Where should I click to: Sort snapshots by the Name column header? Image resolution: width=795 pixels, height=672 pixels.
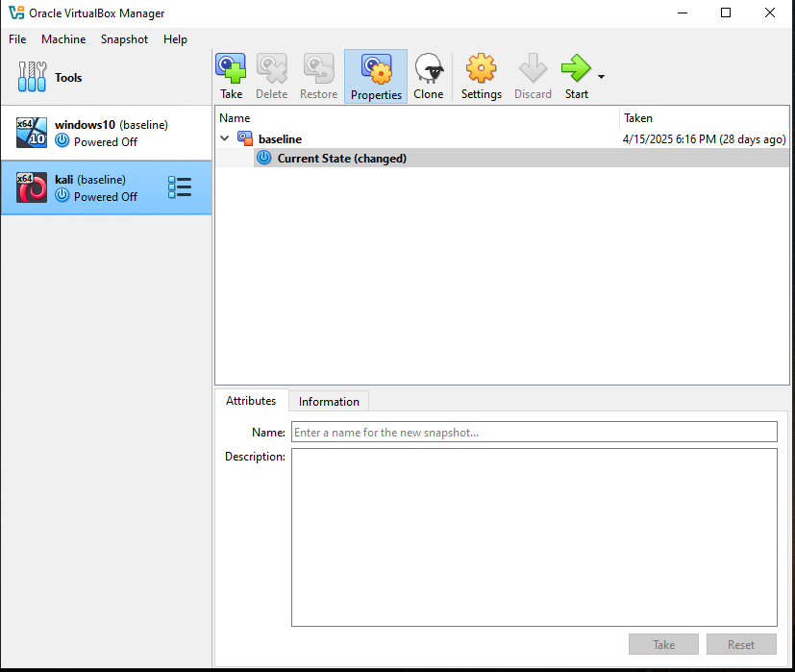417,118
